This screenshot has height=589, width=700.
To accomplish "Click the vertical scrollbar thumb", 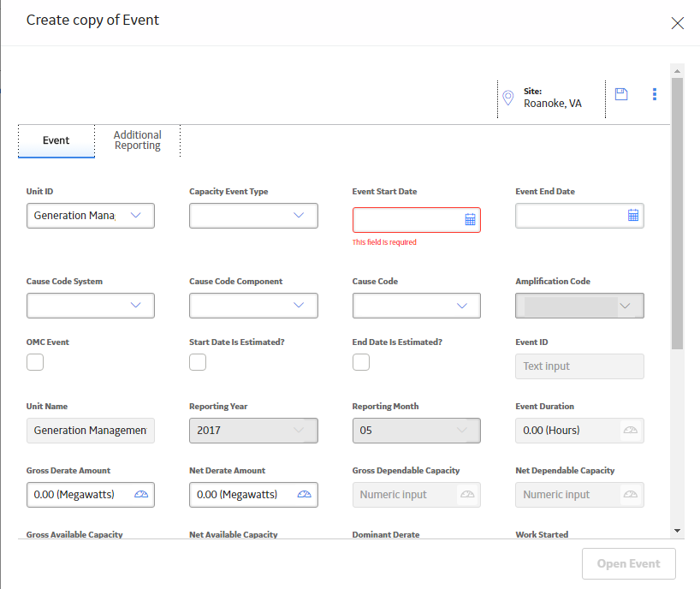I will click(x=677, y=213).
